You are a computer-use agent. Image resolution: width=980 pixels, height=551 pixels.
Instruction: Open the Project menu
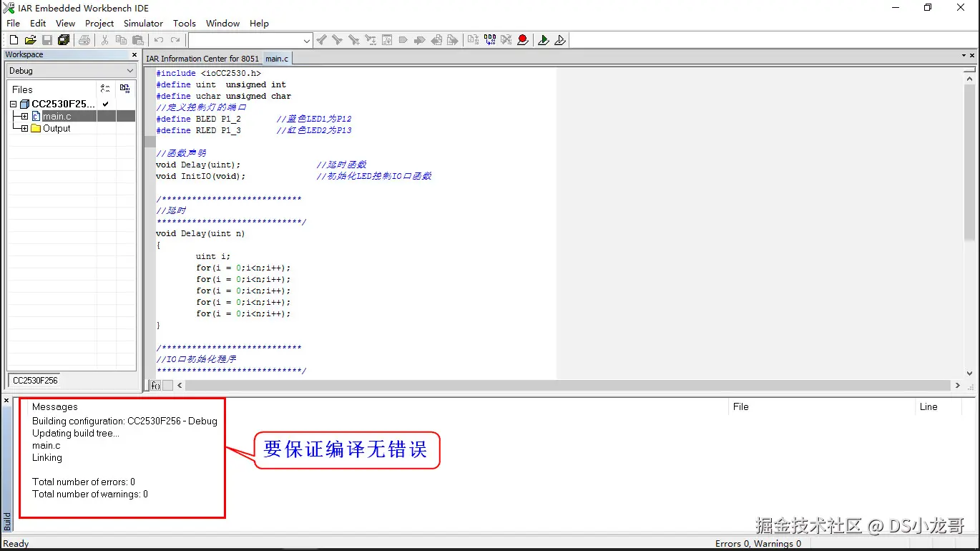click(x=99, y=23)
